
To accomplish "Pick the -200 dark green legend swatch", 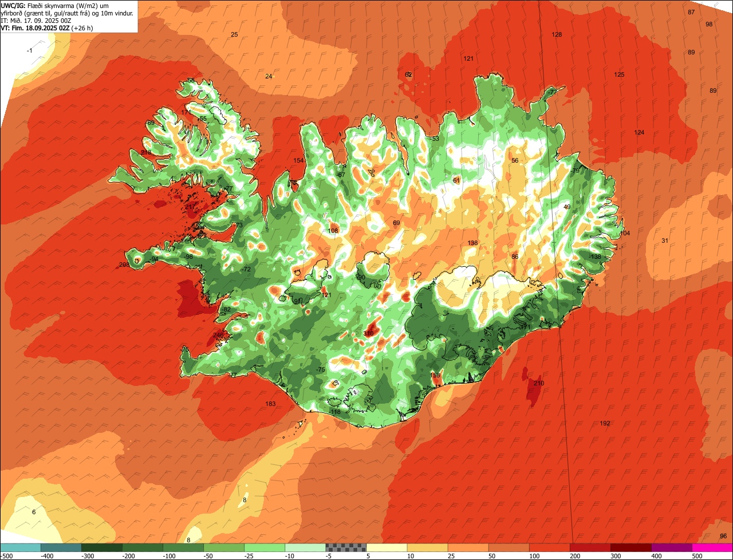I will (x=143, y=547).
